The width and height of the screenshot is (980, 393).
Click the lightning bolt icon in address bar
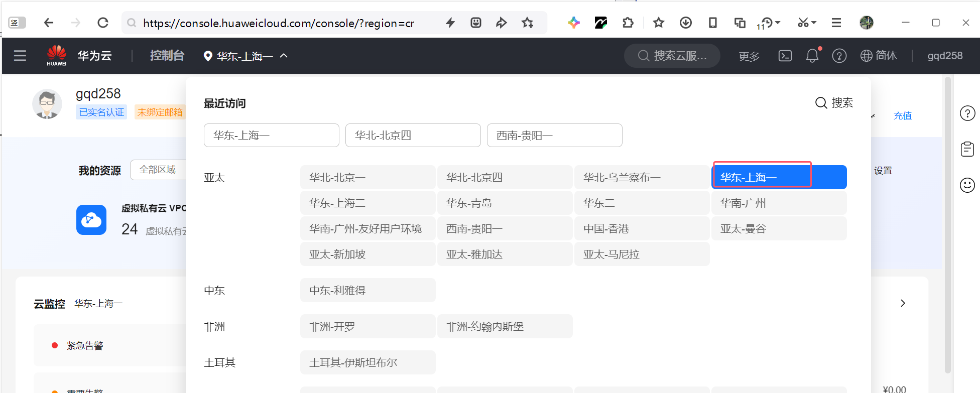pos(450,23)
